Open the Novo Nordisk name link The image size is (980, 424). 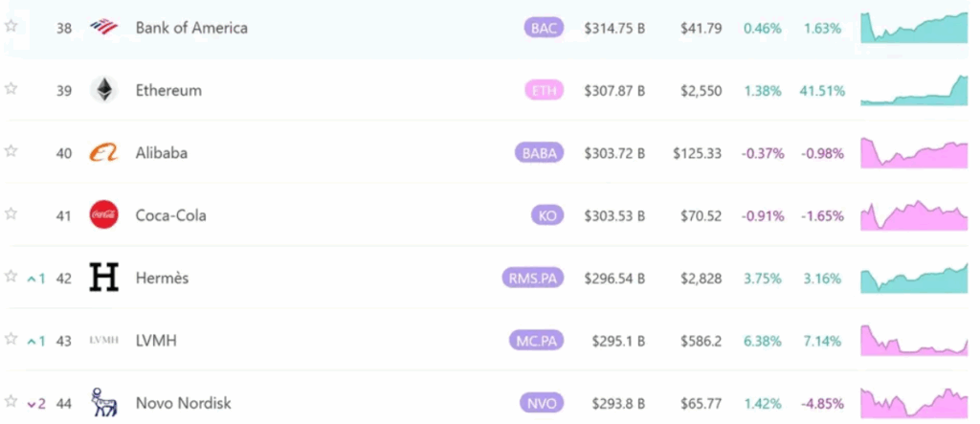click(183, 403)
